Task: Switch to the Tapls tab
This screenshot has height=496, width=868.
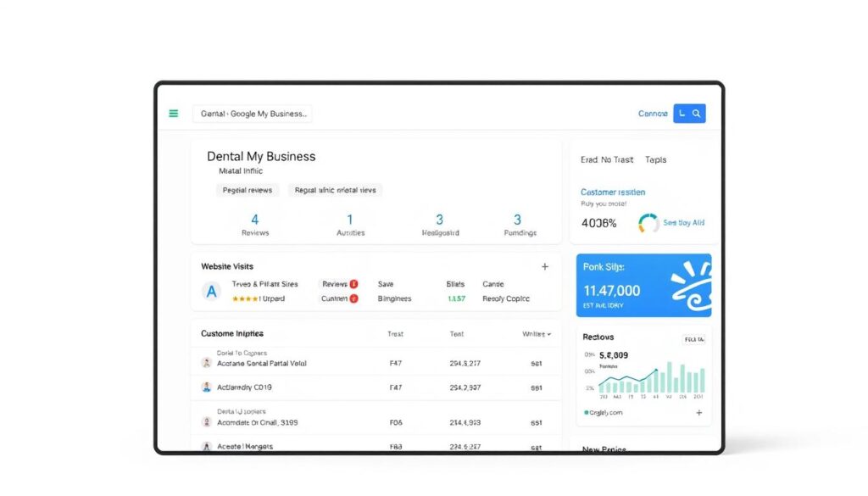Action: [x=655, y=159]
